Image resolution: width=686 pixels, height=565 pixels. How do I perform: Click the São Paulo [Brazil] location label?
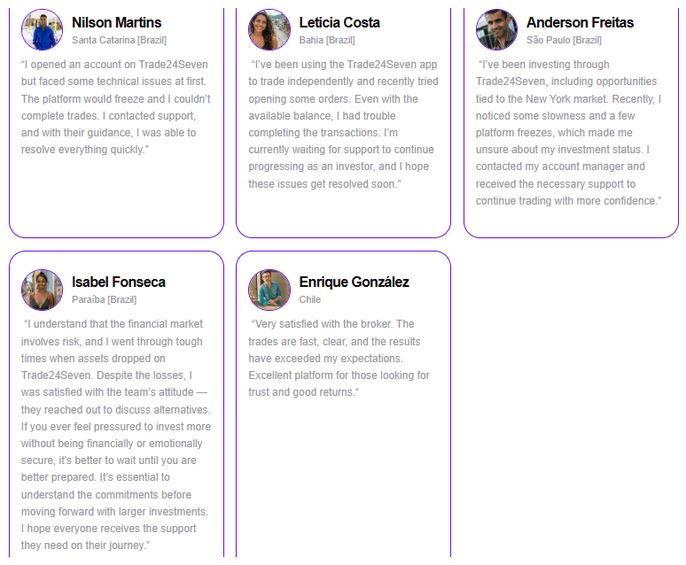(x=564, y=40)
